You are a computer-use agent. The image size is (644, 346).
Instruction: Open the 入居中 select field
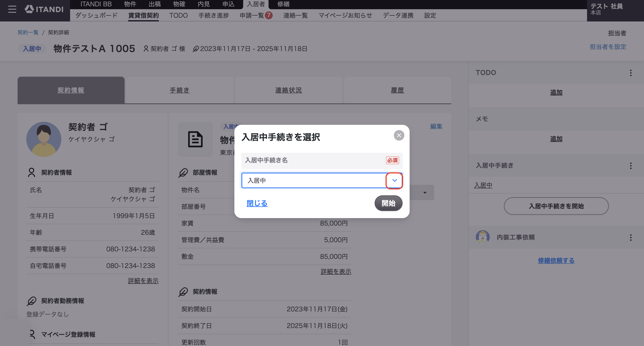click(322, 180)
